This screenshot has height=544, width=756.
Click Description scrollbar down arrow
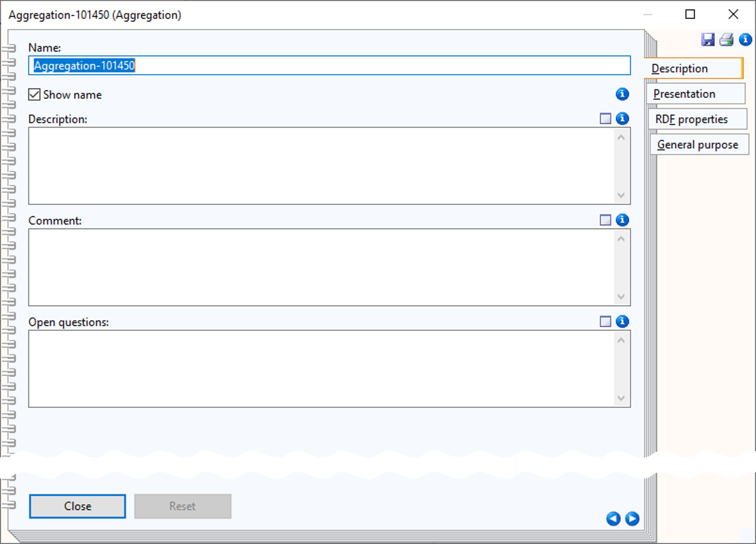point(621,195)
